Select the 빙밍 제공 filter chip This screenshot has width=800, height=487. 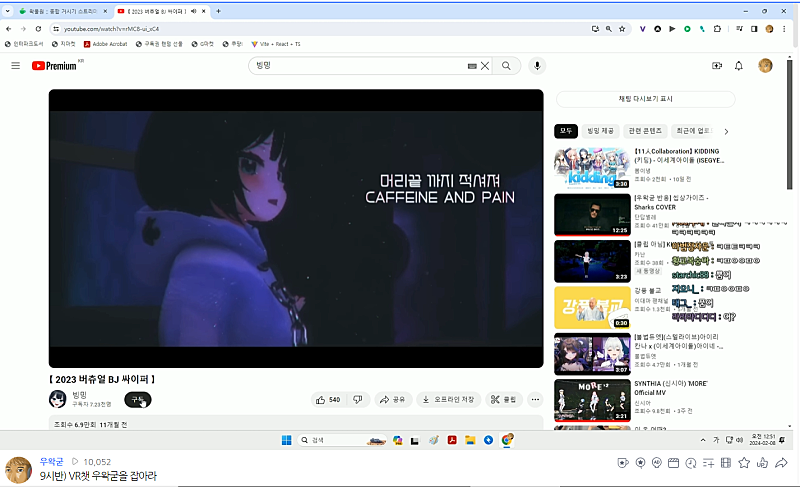600,131
